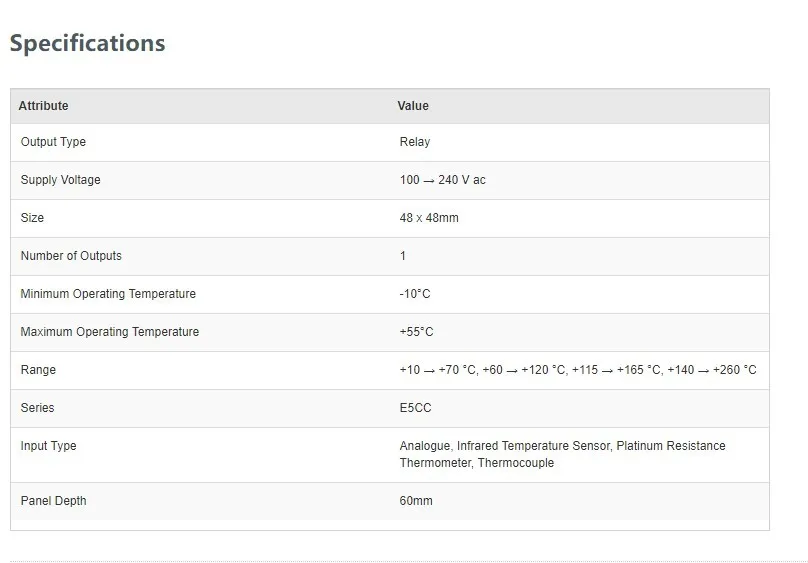This screenshot has width=808, height=563.
Task: Click the E5CC series value
Action: pyautogui.click(x=416, y=408)
